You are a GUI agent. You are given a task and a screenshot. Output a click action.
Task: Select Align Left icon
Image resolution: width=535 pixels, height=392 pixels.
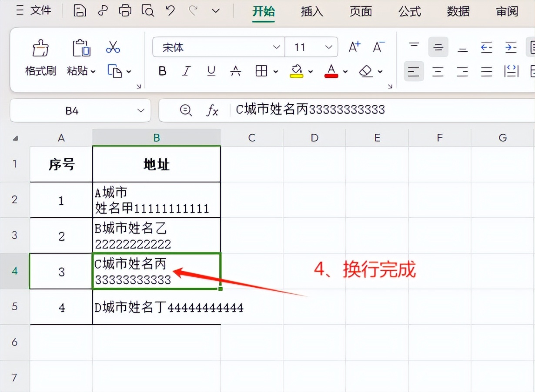pos(414,71)
